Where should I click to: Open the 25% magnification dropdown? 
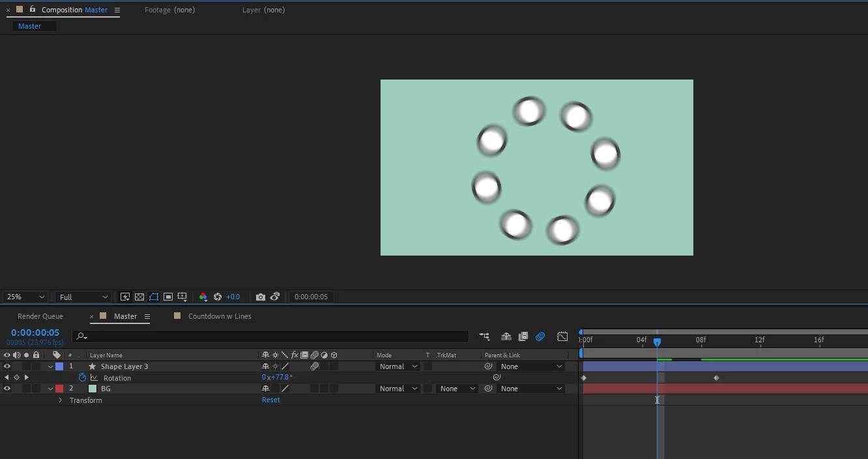tap(25, 297)
